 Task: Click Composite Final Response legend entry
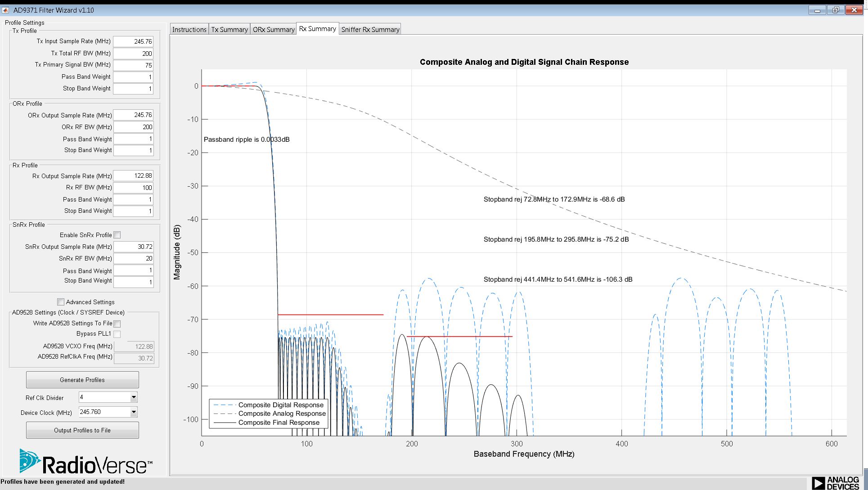tap(279, 423)
